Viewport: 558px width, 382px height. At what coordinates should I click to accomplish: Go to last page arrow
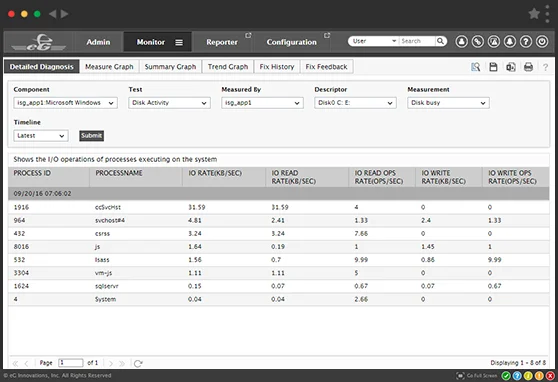tap(122, 363)
